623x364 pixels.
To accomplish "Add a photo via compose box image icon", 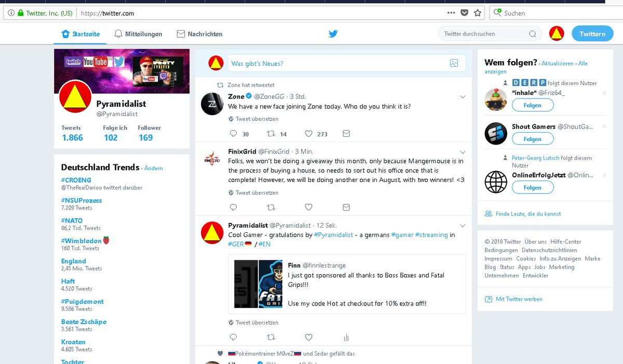I will (454, 63).
